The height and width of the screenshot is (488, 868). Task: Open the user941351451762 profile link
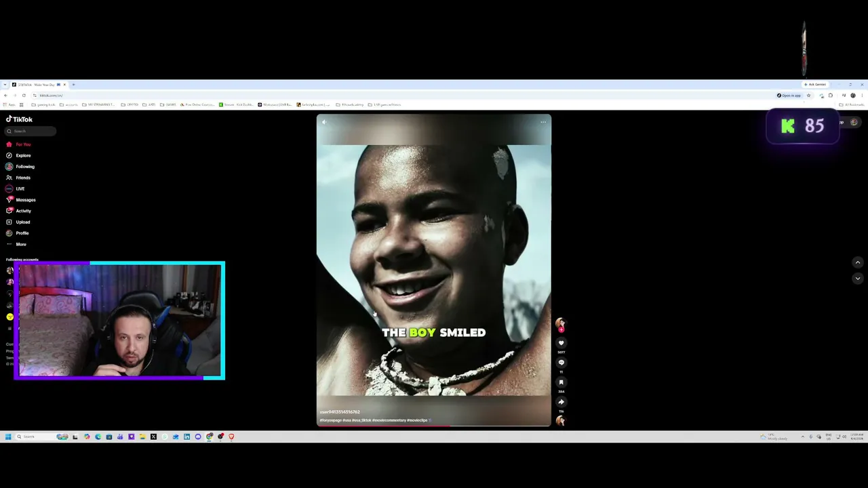pos(340,412)
